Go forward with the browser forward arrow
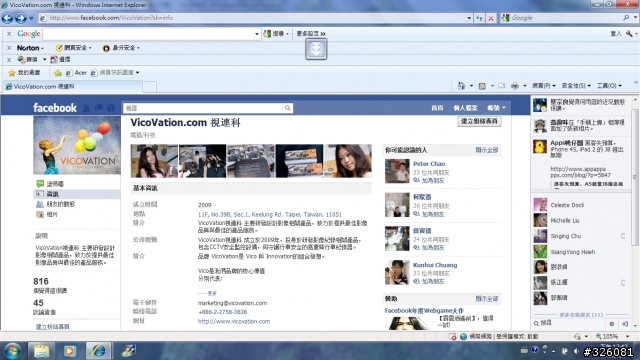The image size is (640, 360). 21,18
